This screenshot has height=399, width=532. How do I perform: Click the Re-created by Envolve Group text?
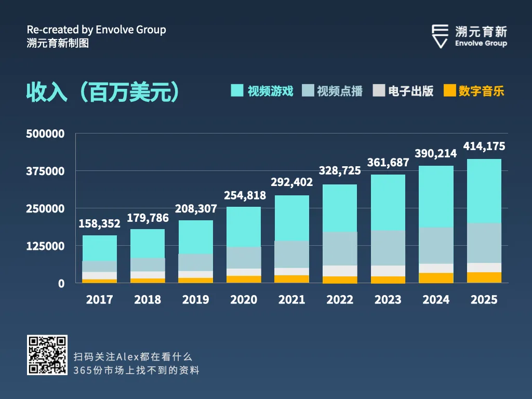point(96,30)
